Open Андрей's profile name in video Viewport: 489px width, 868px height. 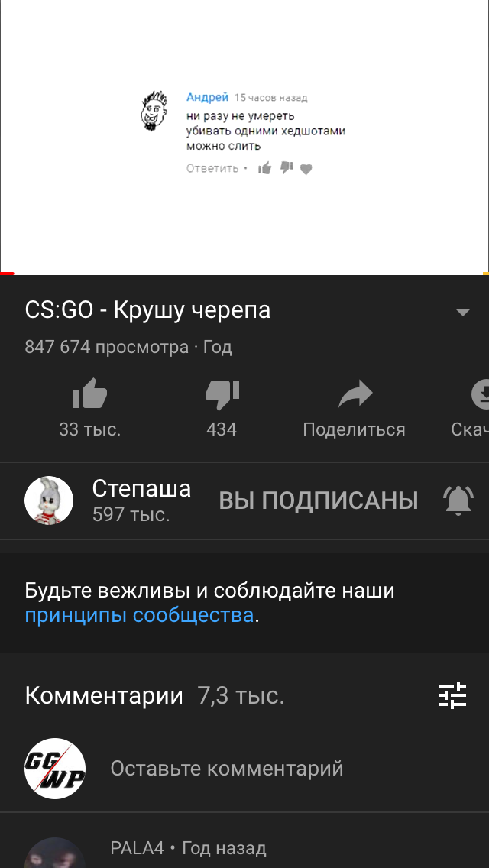tap(207, 98)
